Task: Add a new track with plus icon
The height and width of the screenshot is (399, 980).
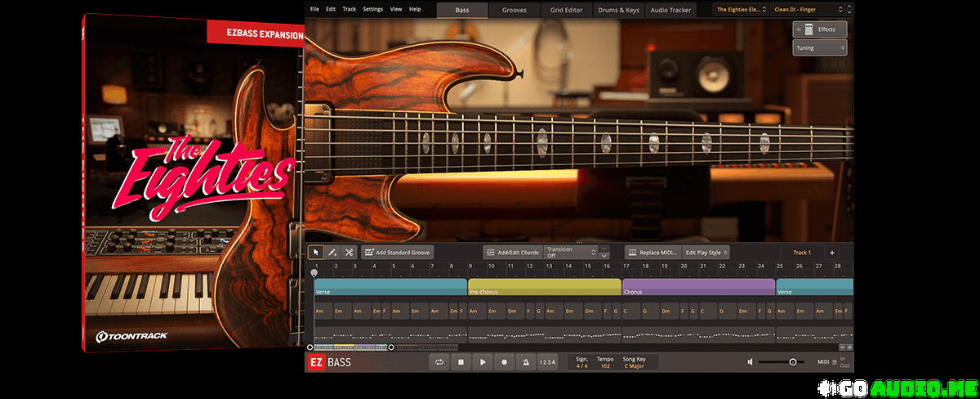Action: [x=832, y=253]
